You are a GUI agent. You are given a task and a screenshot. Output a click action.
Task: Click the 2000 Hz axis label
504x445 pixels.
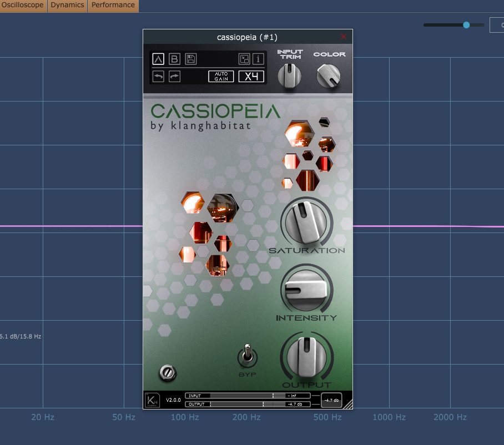pyautogui.click(x=450, y=417)
